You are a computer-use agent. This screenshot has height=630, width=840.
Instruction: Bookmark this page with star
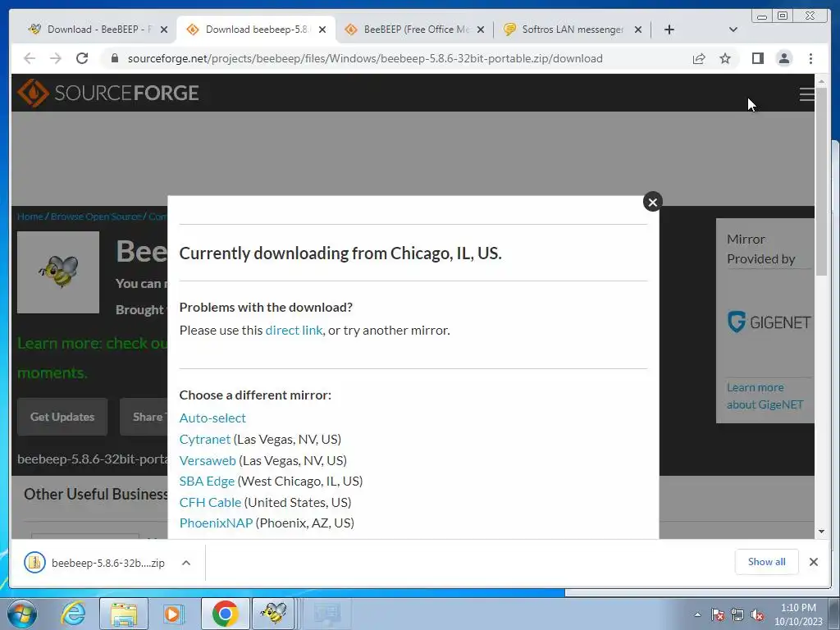(725, 58)
